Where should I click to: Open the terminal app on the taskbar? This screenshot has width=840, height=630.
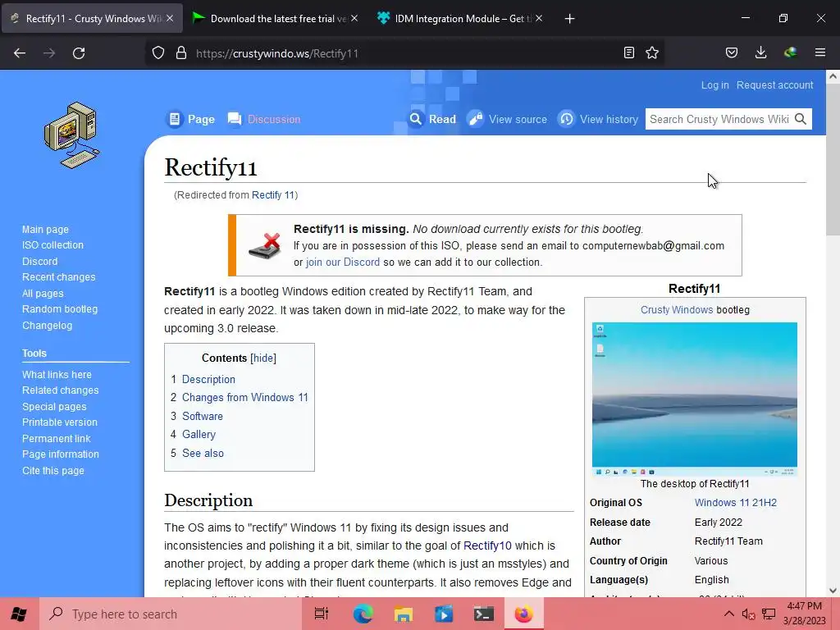click(x=483, y=614)
